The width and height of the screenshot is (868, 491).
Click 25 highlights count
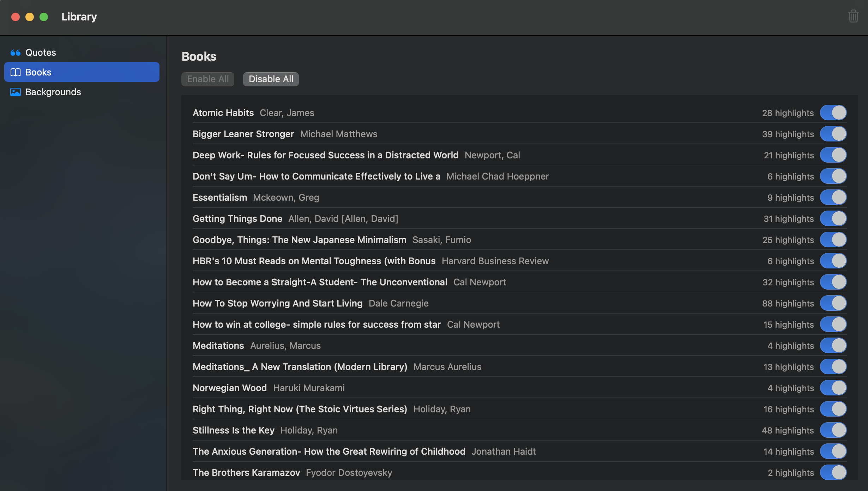788,240
